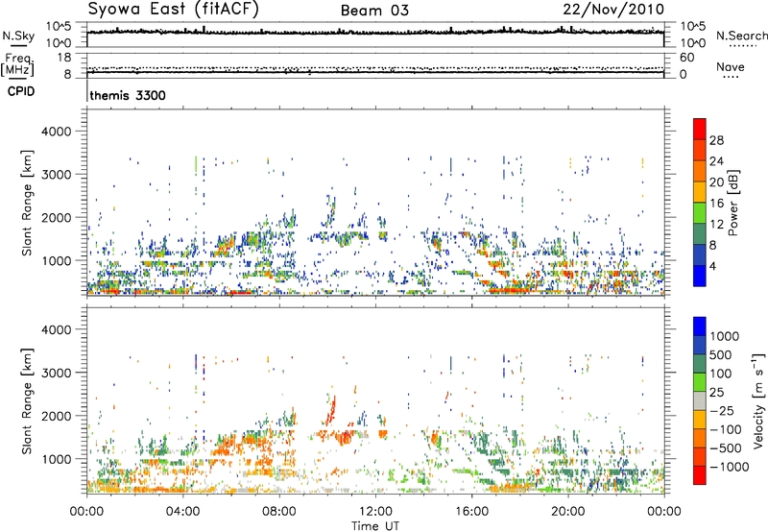Click the '20:00' time axis tick label
The width and height of the screenshot is (768, 532).
(x=568, y=512)
